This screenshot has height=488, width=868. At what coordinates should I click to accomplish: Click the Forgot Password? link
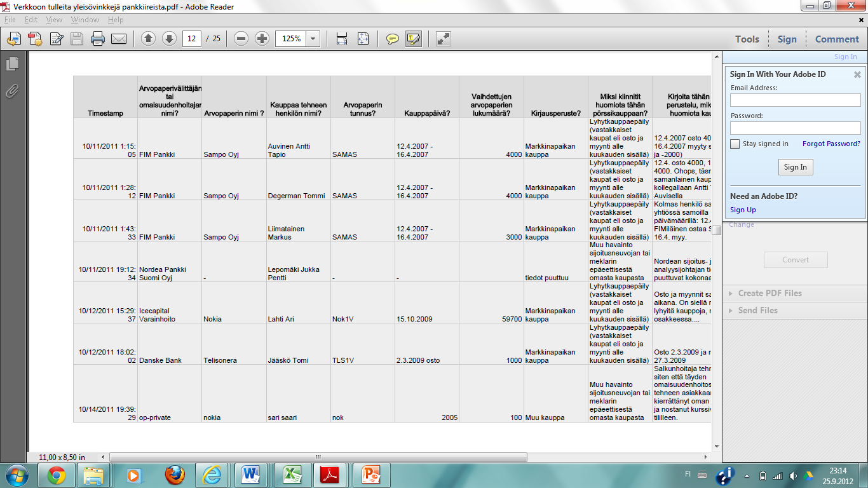tap(831, 144)
